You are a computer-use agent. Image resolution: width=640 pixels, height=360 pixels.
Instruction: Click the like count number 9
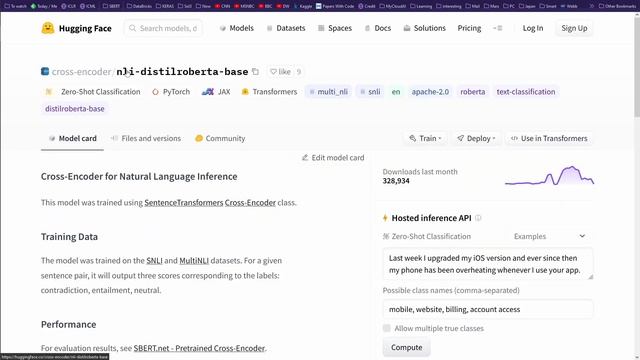click(299, 72)
